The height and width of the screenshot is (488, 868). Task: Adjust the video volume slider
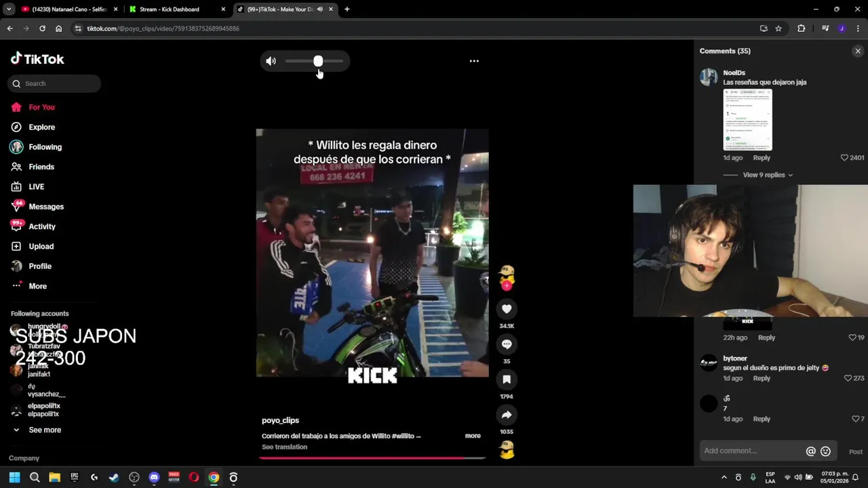[314, 61]
